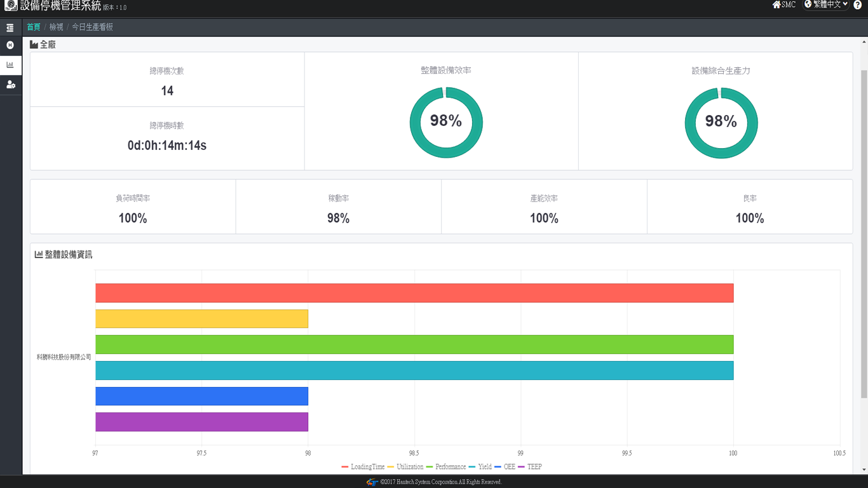Toggle Utilization series in chart legend
868x488 pixels.
[405, 467]
